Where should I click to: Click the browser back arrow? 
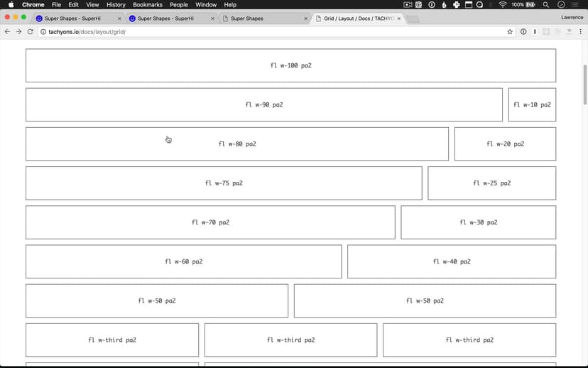pos(7,32)
